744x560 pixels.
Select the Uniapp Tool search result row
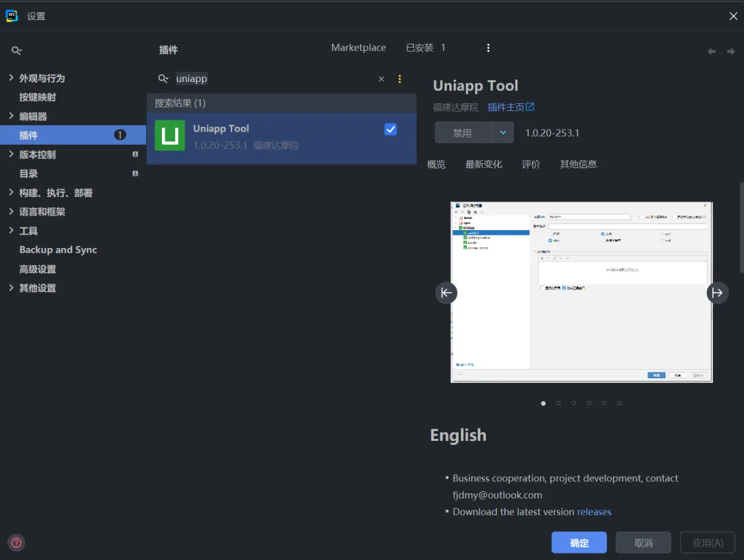pos(282,138)
